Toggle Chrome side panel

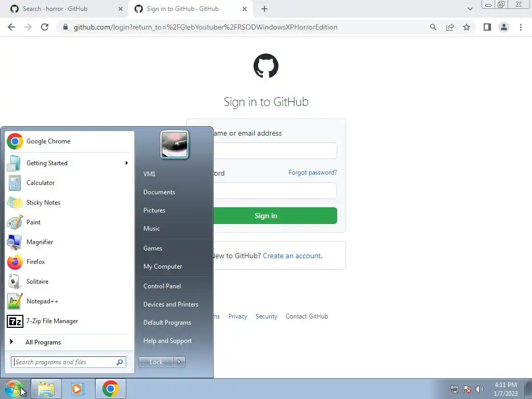[487, 27]
